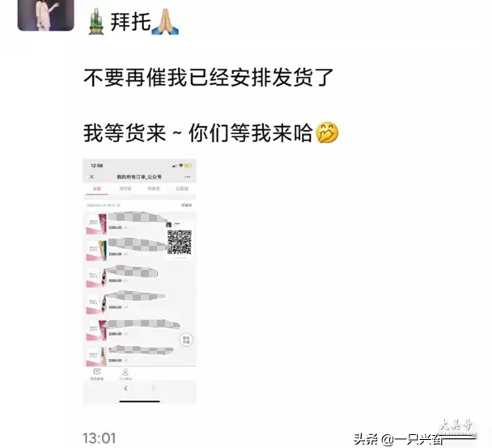
Task: Open the green-bottle product thumbnail in second row
Action: [x=96, y=251]
